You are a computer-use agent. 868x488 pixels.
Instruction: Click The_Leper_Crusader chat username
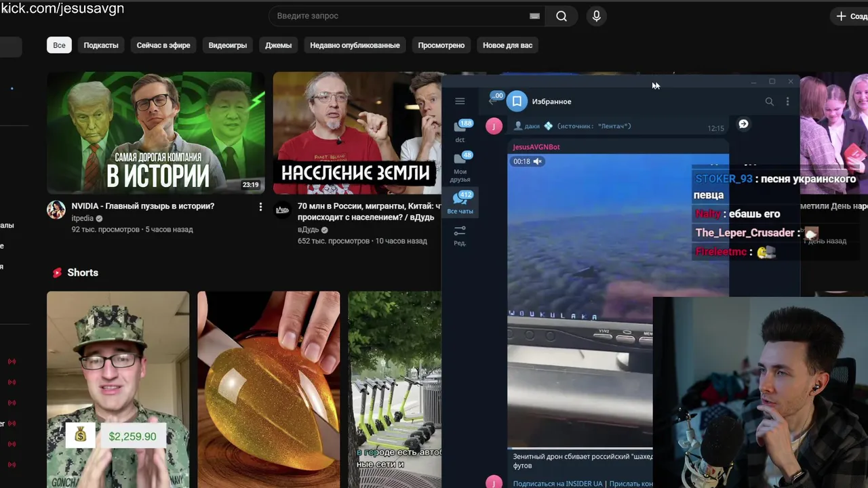click(x=745, y=232)
